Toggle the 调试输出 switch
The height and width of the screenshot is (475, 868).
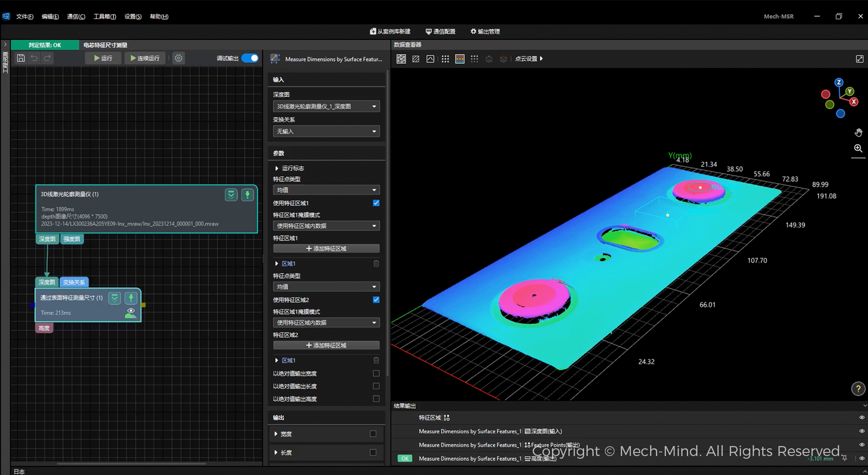pyautogui.click(x=250, y=58)
